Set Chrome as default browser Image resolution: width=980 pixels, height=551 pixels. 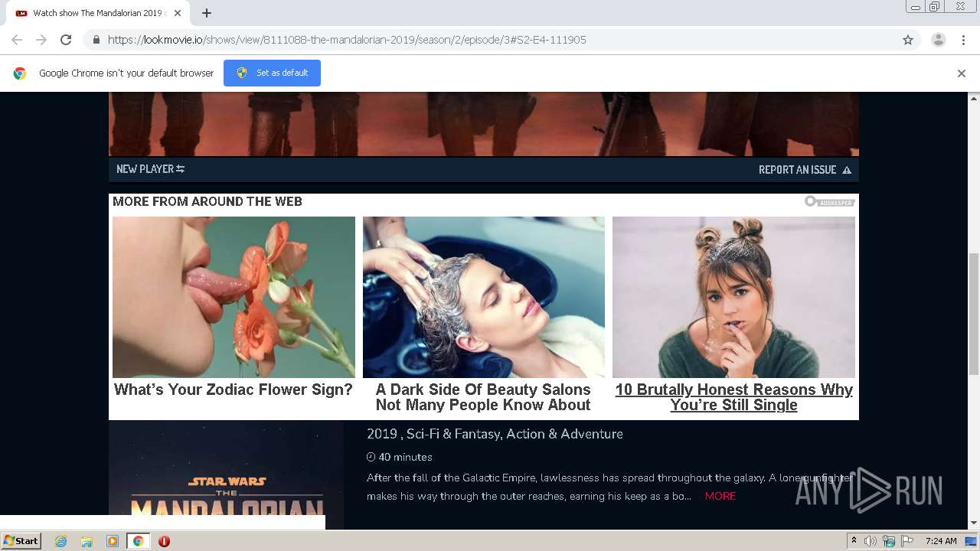click(x=272, y=73)
